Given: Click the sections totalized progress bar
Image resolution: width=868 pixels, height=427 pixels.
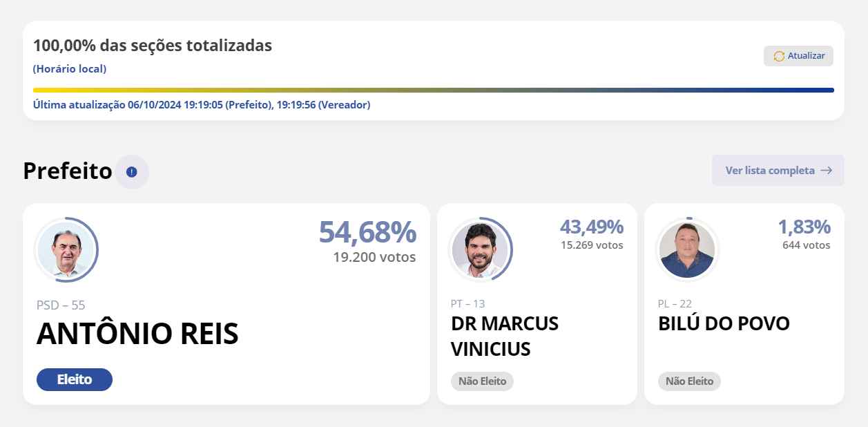Looking at the screenshot, I should point(434,90).
